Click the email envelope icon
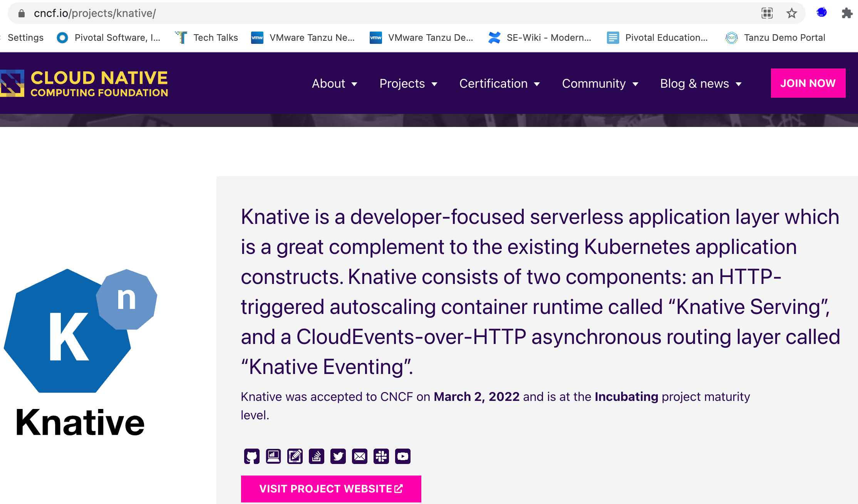858x504 pixels. (359, 456)
